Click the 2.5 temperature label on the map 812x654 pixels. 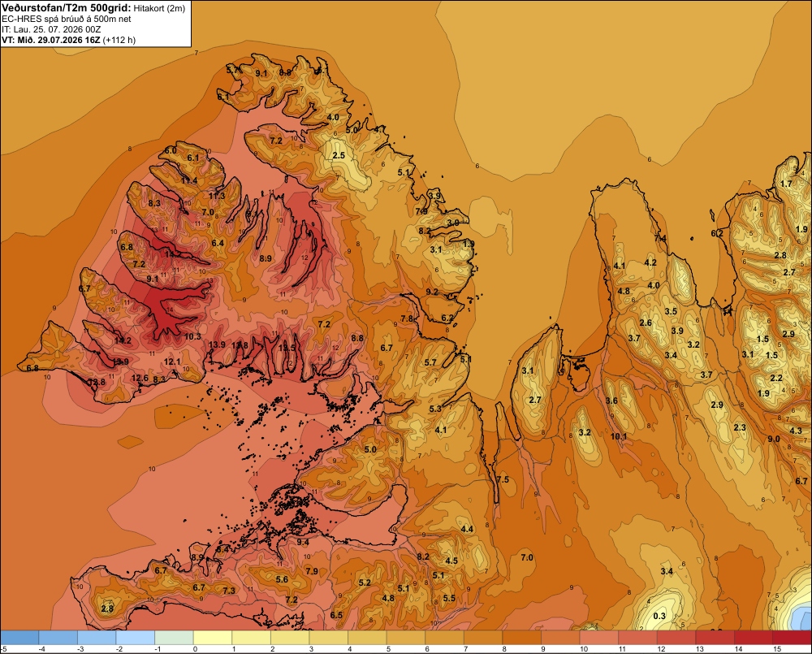click(x=339, y=155)
